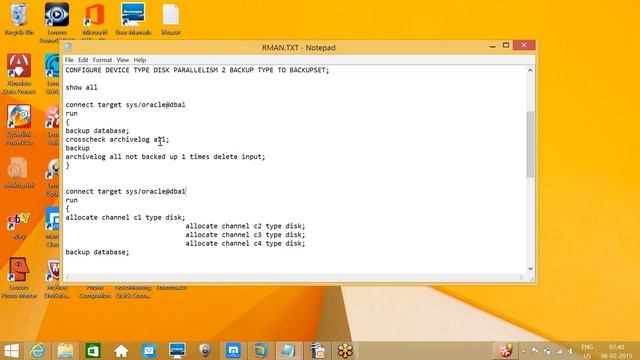This screenshot has width=640, height=360.
Task: Open the taskbar clock and date
Action: point(616,351)
